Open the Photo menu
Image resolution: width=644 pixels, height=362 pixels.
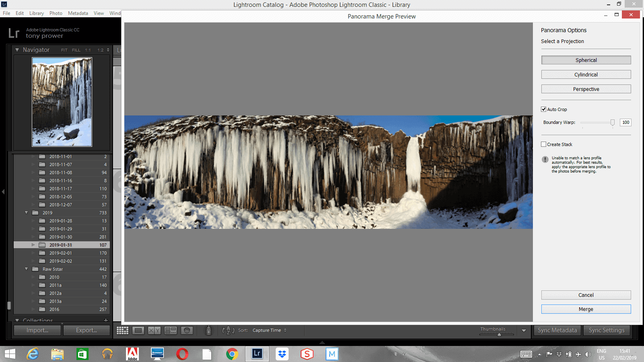[56, 13]
